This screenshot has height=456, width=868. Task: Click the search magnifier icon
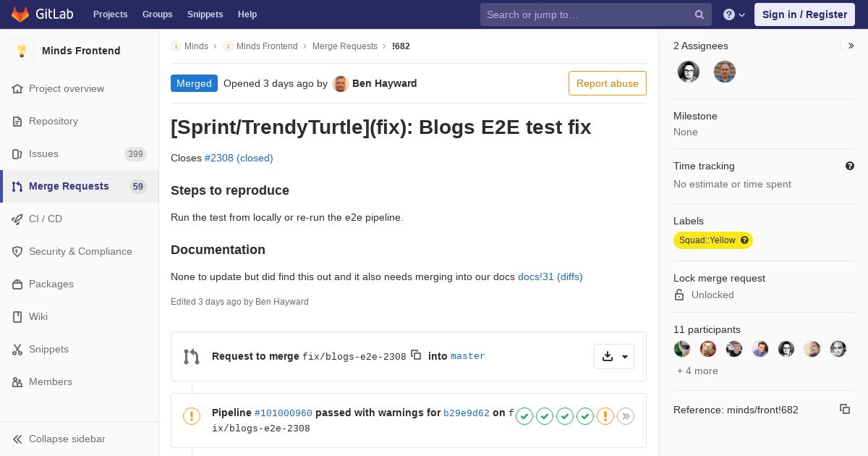pyautogui.click(x=699, y=14)
